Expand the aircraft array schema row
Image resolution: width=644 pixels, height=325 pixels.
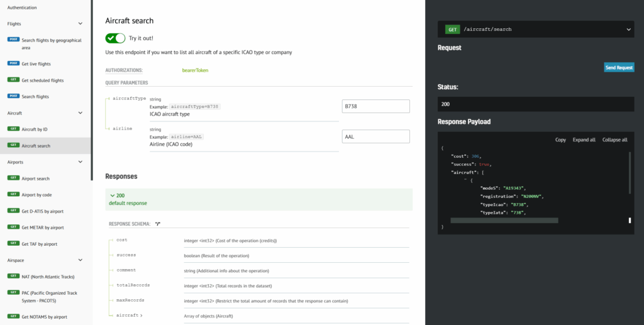click(x=130, y=316)
